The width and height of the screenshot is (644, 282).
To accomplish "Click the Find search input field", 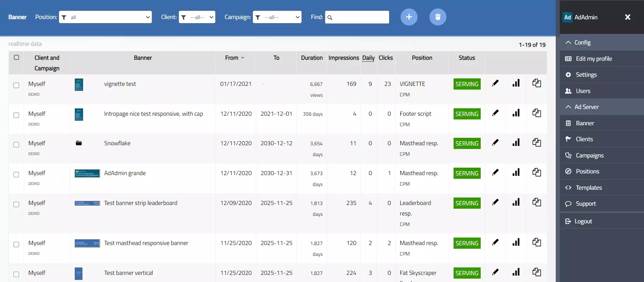I will pyautogui.click(x=357, y=17).
